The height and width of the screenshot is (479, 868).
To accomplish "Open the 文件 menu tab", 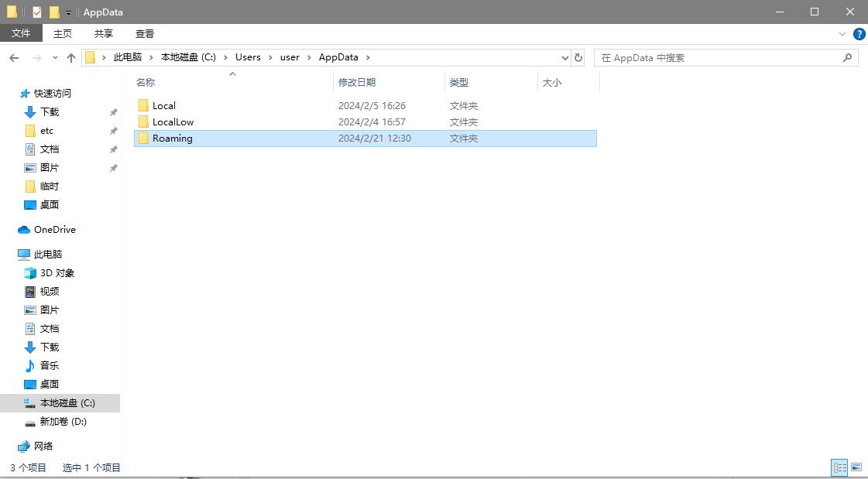I will (21, 33).
